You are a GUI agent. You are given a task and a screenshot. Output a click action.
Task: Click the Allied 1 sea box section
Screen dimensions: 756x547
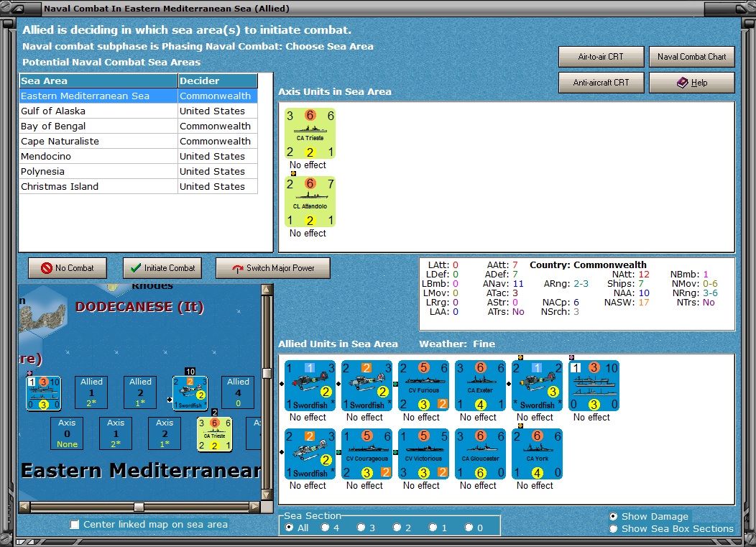(x=91, y=392)
